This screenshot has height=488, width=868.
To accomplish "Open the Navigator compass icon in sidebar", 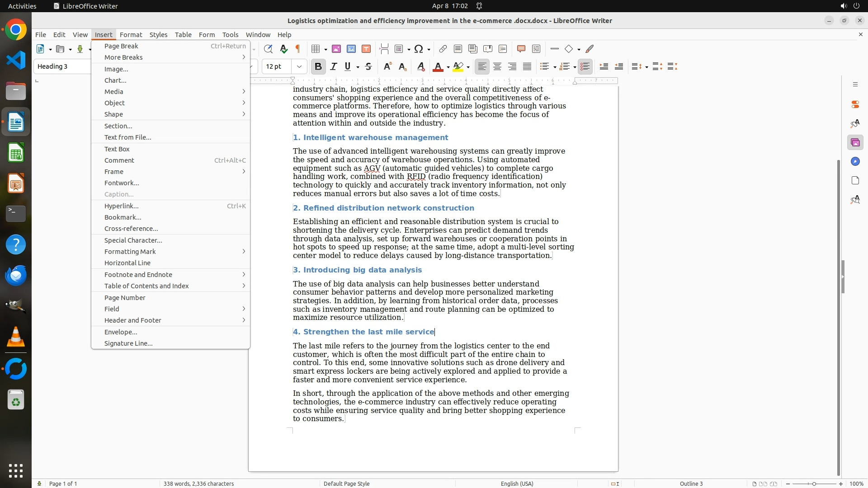I will pyautogui.click(x=855, y=162).
